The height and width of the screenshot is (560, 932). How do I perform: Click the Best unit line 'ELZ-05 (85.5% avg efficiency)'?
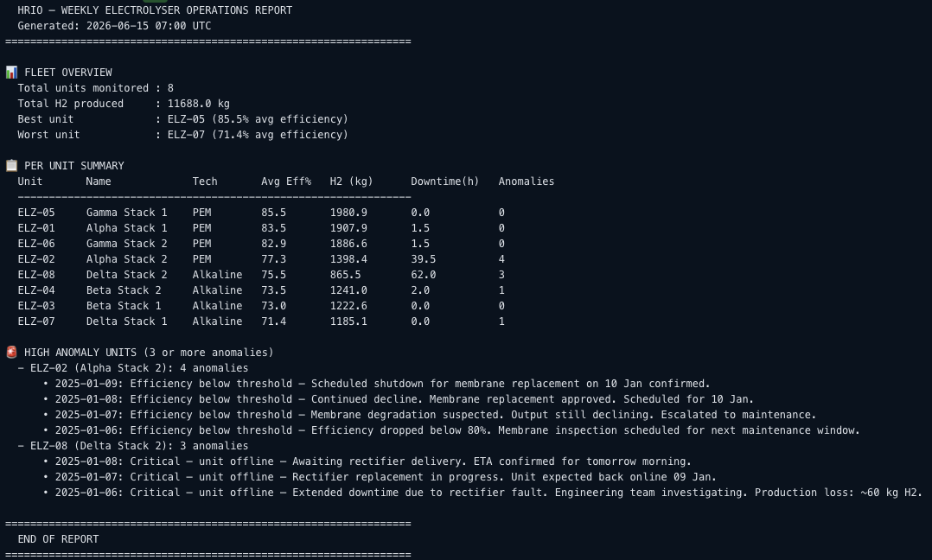click(x=258, y=118)
